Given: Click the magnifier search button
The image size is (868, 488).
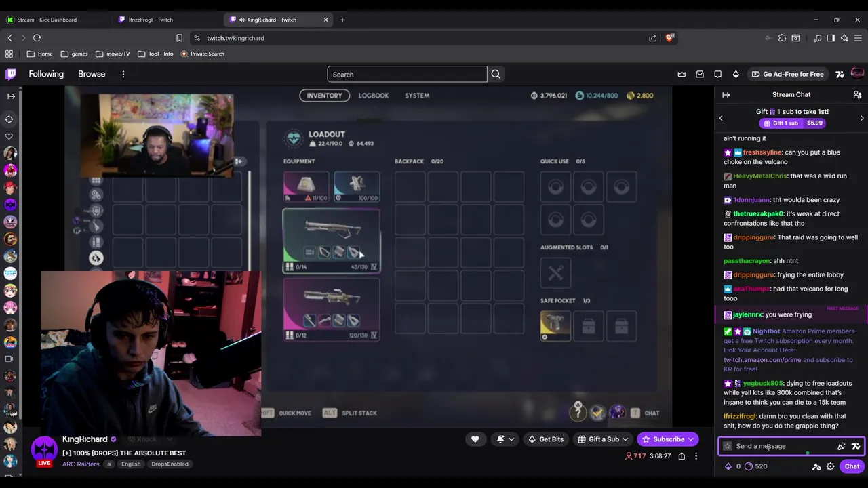Looking at the screenshot, I should (496, 74).
